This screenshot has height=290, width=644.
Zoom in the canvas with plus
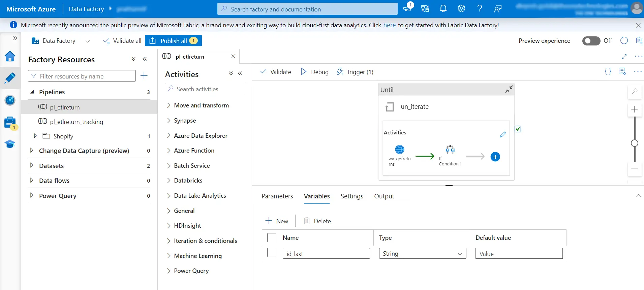[635, 109]
